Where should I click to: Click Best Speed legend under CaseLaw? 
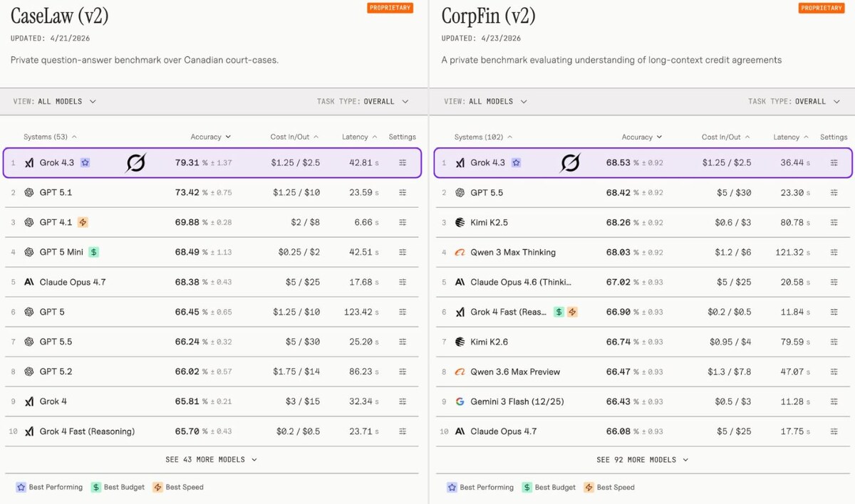coord(178,488)
